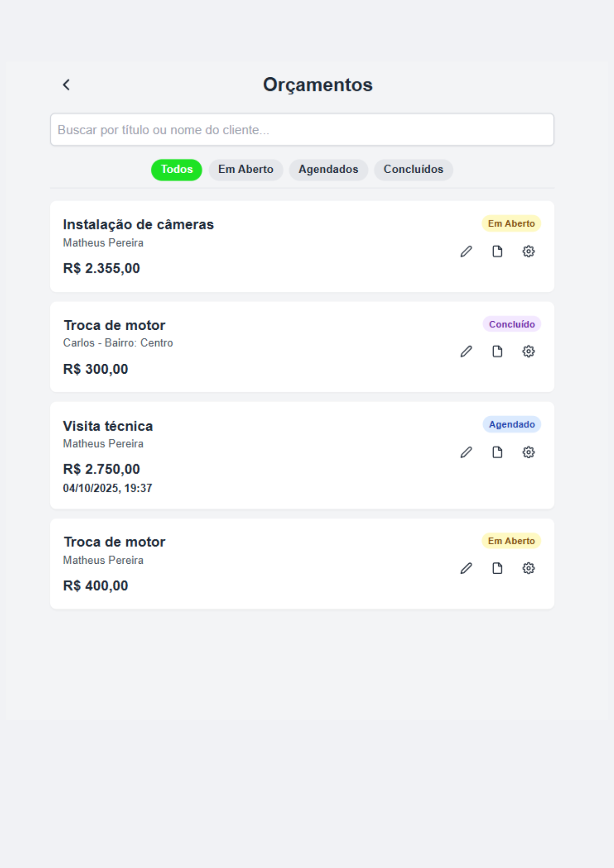Open settings gear on Instalação de câmeras card
Viewport: 614px width, 868px height.
pyautogui.click(x=528, y=252)
